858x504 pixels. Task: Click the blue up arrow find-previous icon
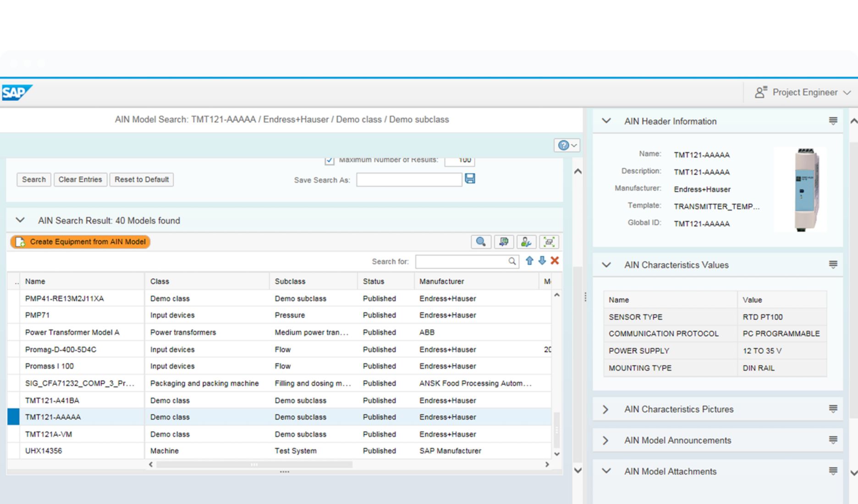[x=529, y=261]
